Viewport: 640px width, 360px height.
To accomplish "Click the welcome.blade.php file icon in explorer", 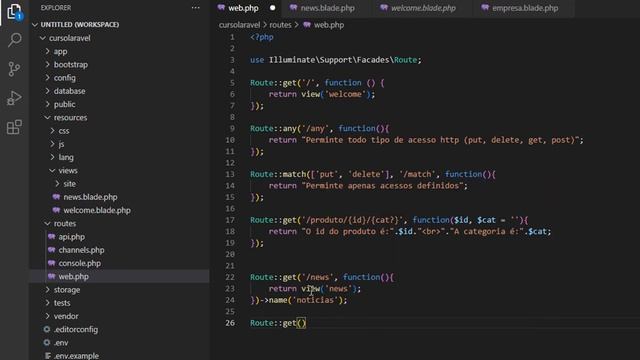I will (x=56, y=210).
